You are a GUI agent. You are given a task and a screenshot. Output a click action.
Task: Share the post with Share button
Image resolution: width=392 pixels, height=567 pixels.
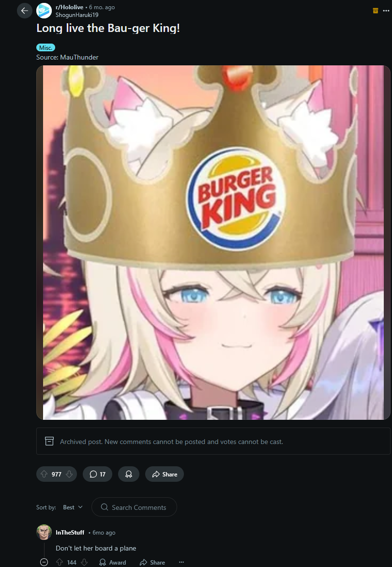(165, 474)
